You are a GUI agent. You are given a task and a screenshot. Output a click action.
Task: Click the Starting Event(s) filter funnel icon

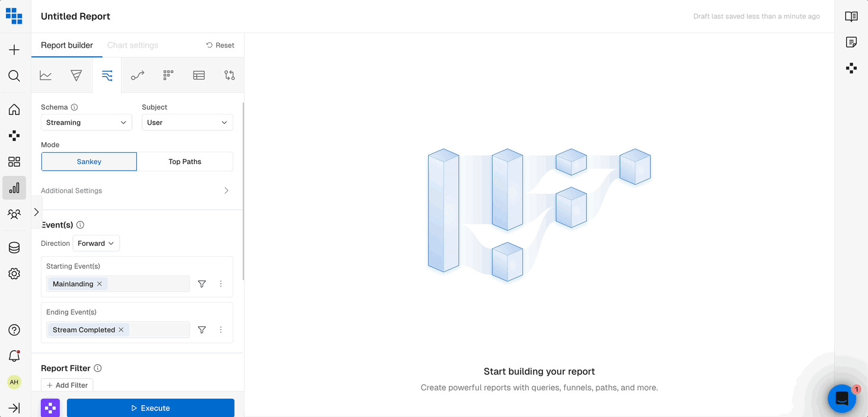pos(202,284)
